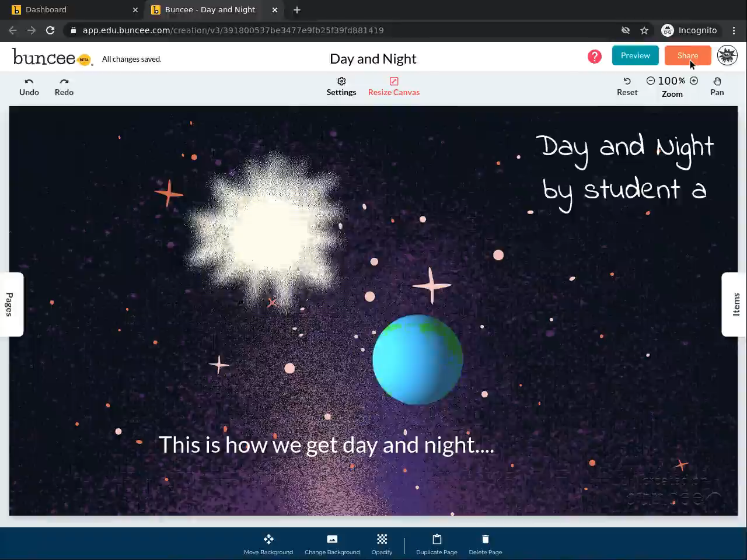Click the Day and Night title

(x=373, y=58)
